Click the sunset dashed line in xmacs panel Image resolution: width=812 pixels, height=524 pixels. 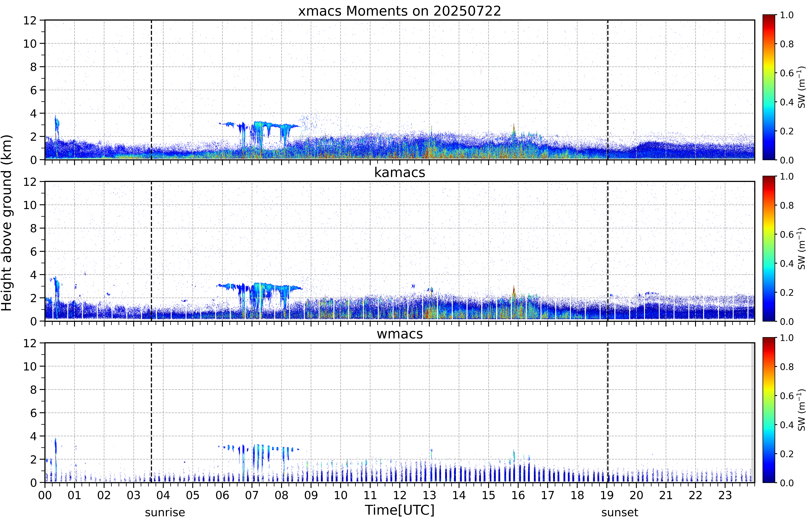608,90
